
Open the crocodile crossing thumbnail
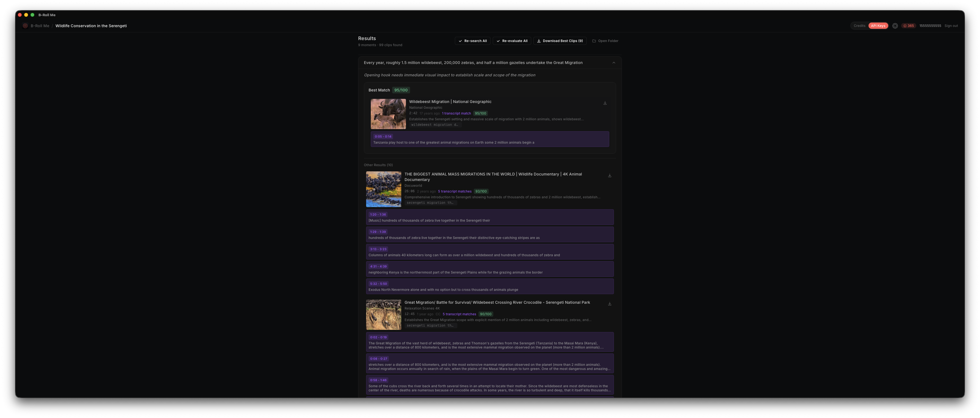coord(383,314)
